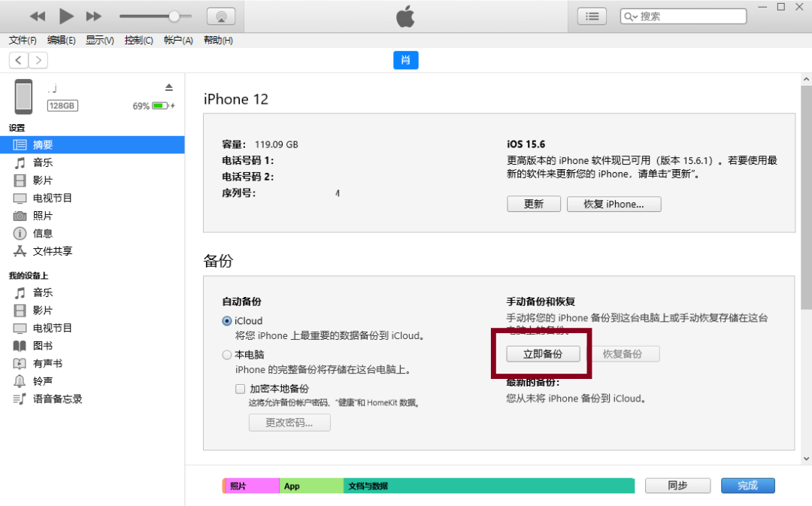Click the AirPlay speaker icon in the toolbar
The image size is (812, 506).
tap(223, 15)
